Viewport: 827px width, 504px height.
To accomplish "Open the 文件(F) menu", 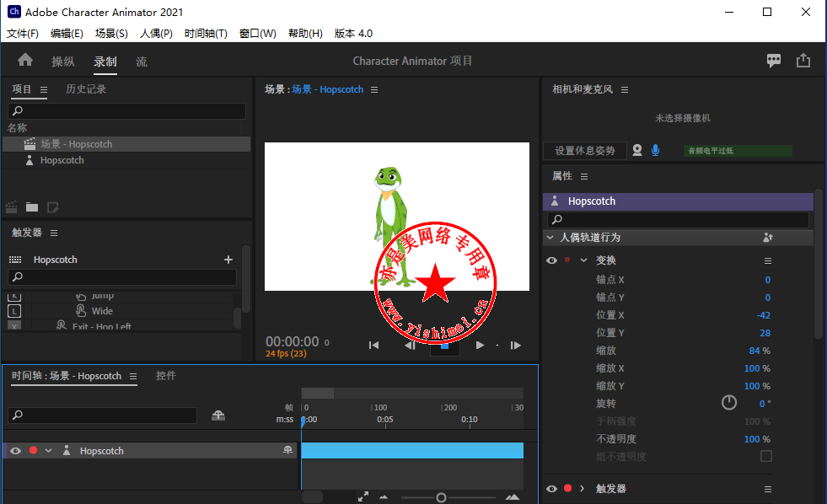I will [x=23, y=34].
